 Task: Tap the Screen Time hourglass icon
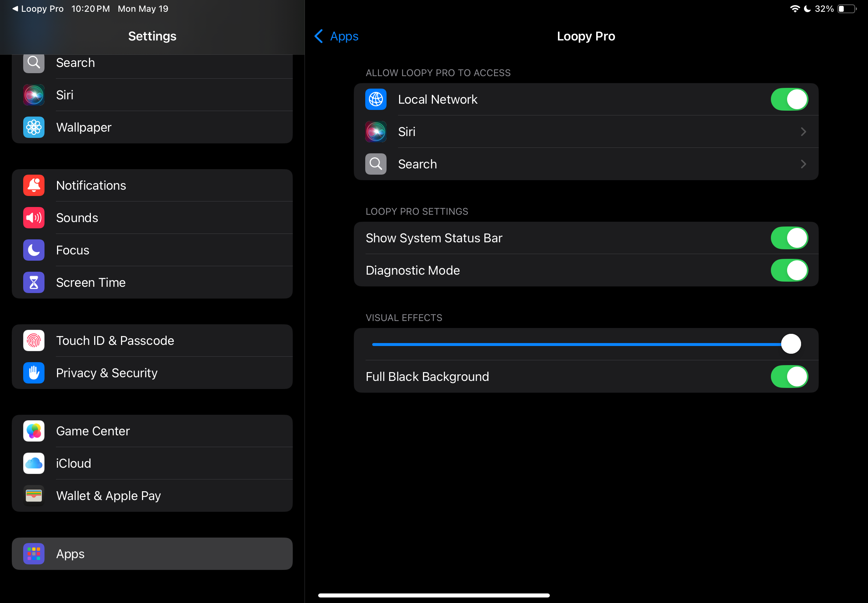[33, 283]
